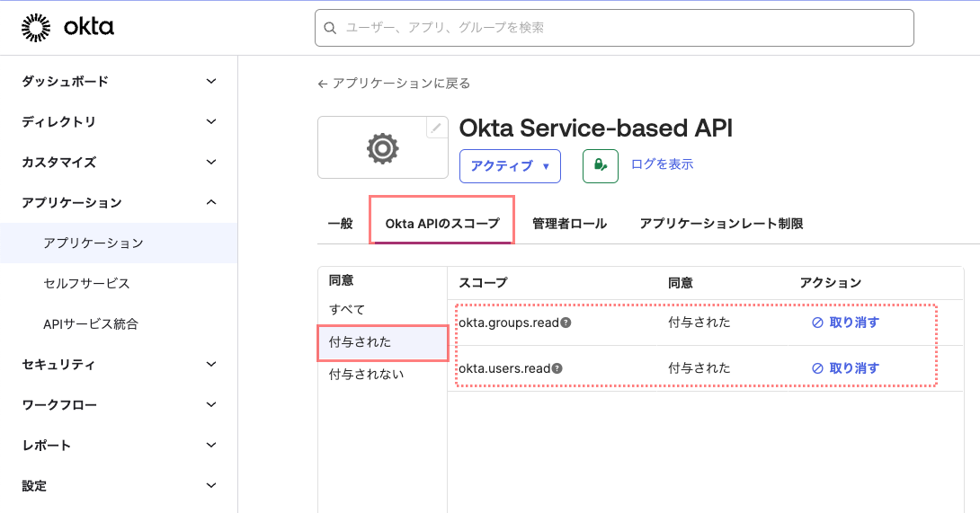
Task: Switch to the 管理者ロール tab
Action: point(569,224)
